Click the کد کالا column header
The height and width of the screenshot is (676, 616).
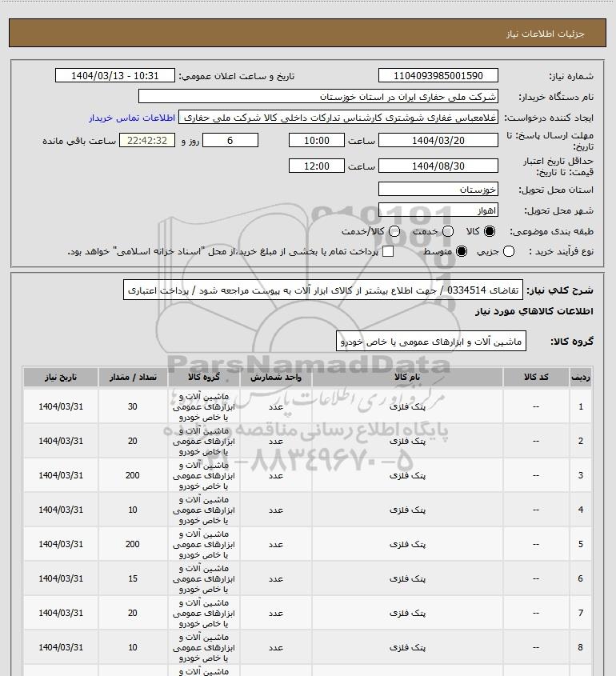click(x=536, y=378)
